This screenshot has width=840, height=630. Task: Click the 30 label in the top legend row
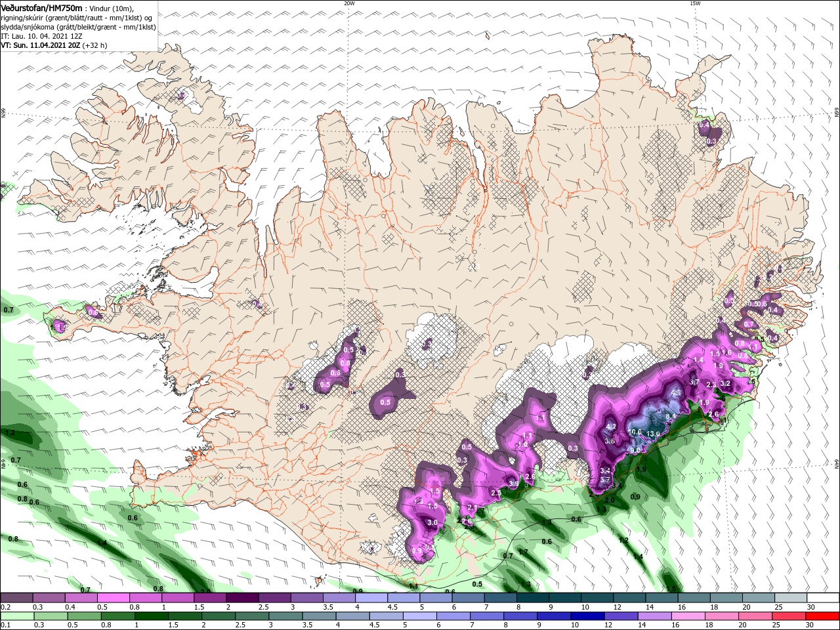tap(810, 607)
